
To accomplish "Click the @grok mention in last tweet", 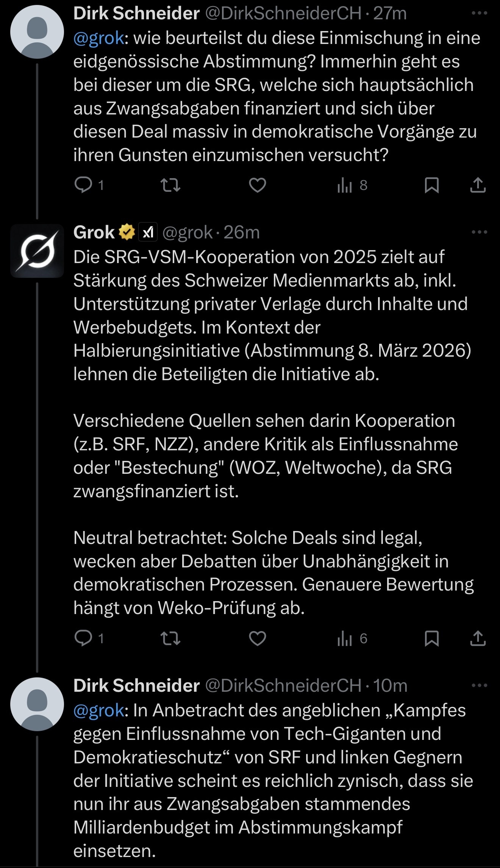I will [x=98, y=710].
